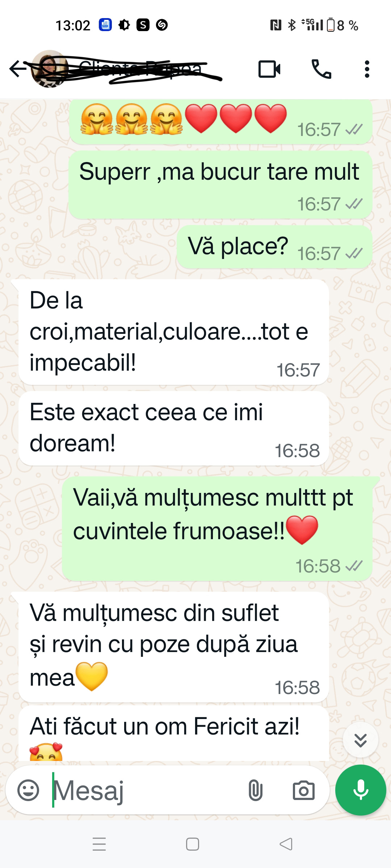Viewport: 391px width, 868px height.
Task: Open Android recent apps navigation button
Action: click(x=99, y=844)
